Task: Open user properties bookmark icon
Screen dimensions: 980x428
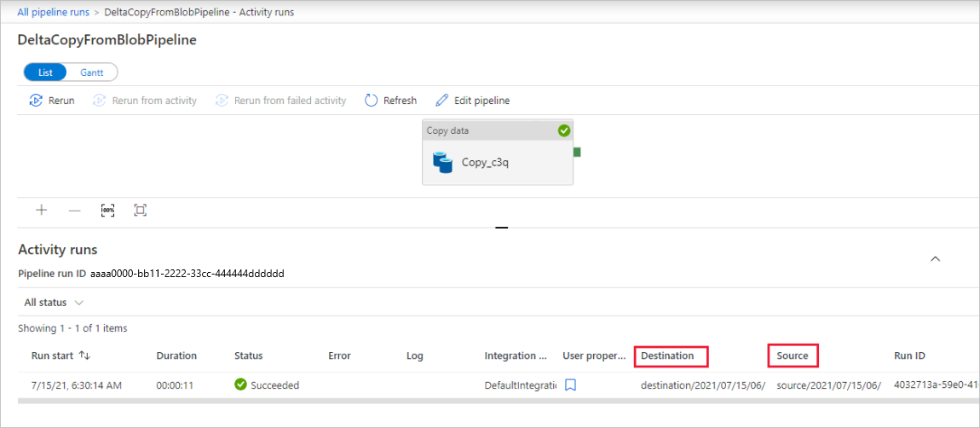Action: 571,385
